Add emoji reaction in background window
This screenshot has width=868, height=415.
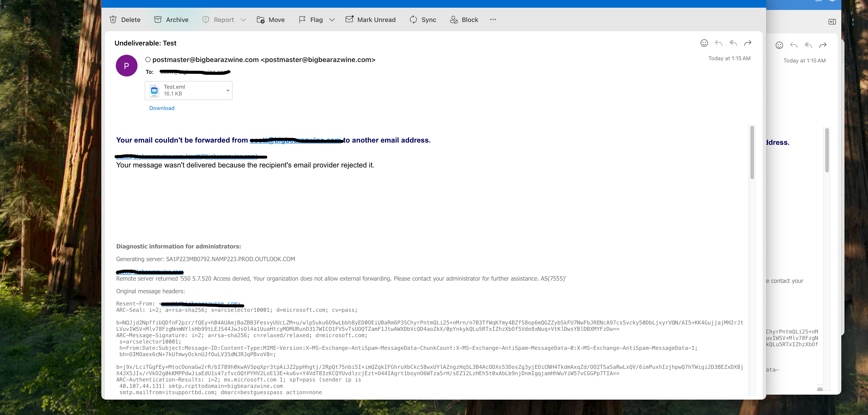[779, 45]
